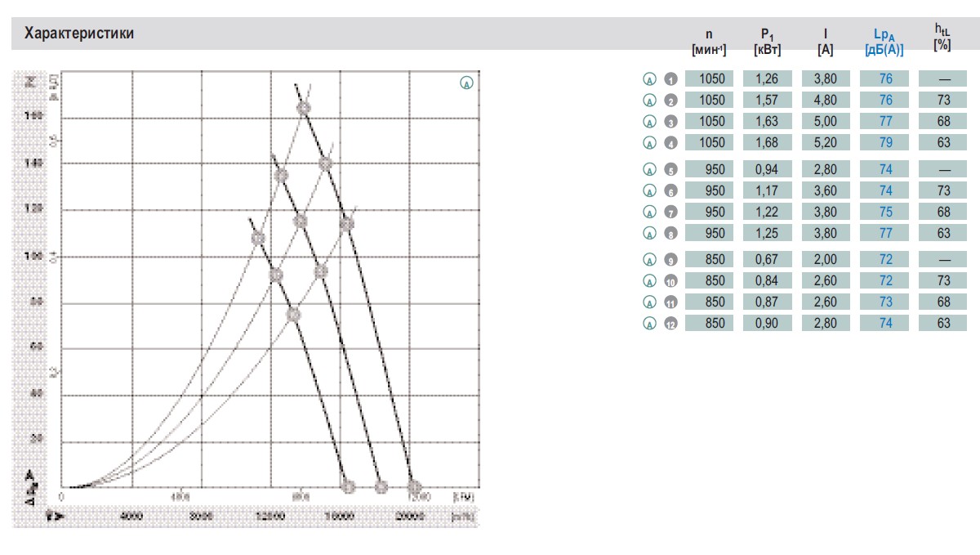This screenshot has width=980, height=555.
Task: Select the power value 0,94
Action: (x=767, y=170)
